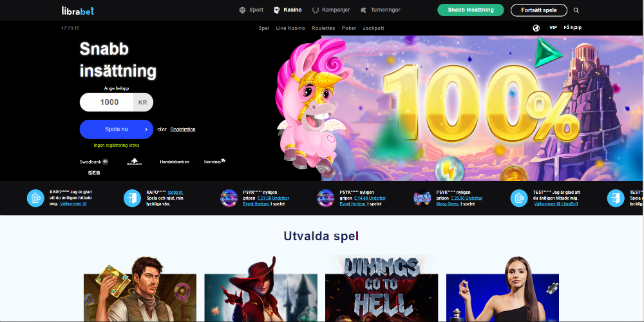The image size is (644, 322).
Task: Open the VIP link
Action: [x=553, y=28]
